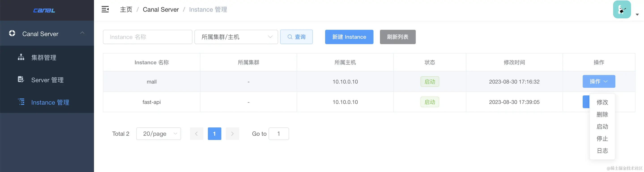Image resolution: width=644 pixels, height=172 pixels.
Task: Click the 2023-08-30 17:39:05 timestamp
Action: [514, 102]
